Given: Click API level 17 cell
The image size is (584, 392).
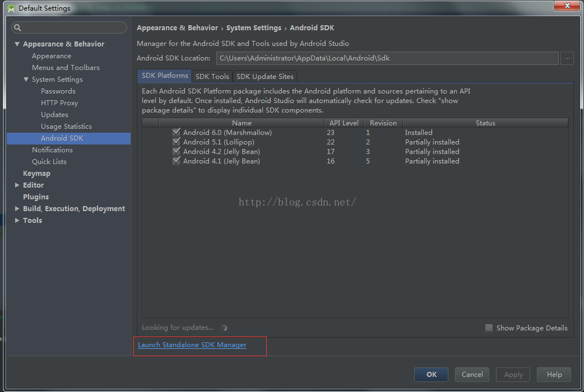Looking at the screenshot, I should click(331, 152).
